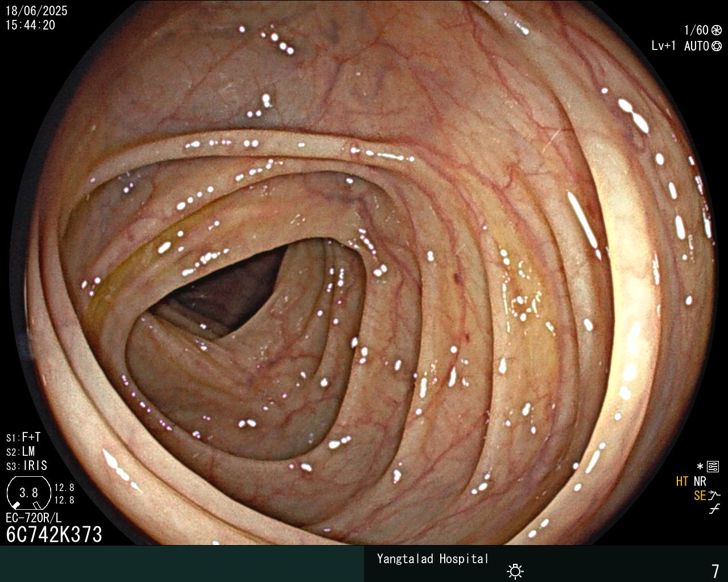Click the AUTO iris mode label
Image resolution: width=728 pixels, height=582 pixels.
tap(697, 46)
